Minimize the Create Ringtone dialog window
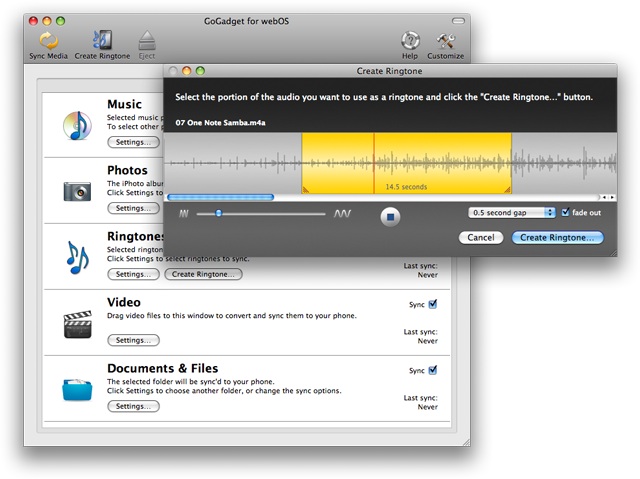 pos(187,71)
